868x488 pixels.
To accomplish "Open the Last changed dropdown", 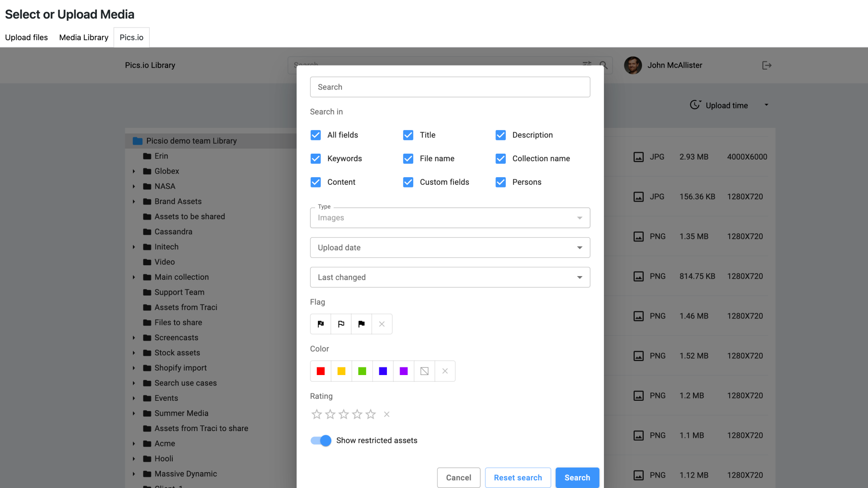I will pos(450,277).
